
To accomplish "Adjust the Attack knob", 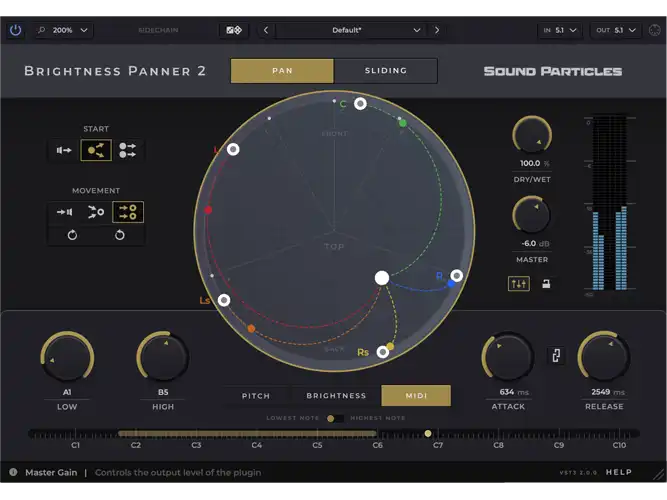I will click(x=508, y=357).
